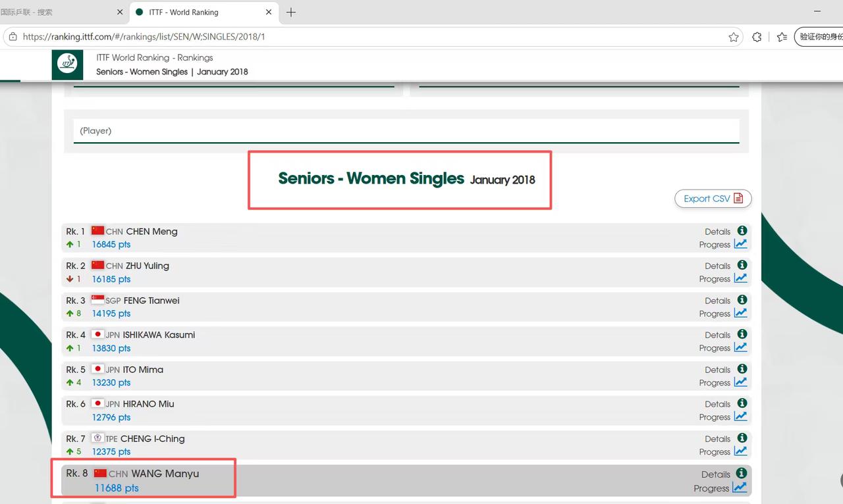View Progress chart icon for ISHIKAWA Kasumi

[x=741, y=347]
